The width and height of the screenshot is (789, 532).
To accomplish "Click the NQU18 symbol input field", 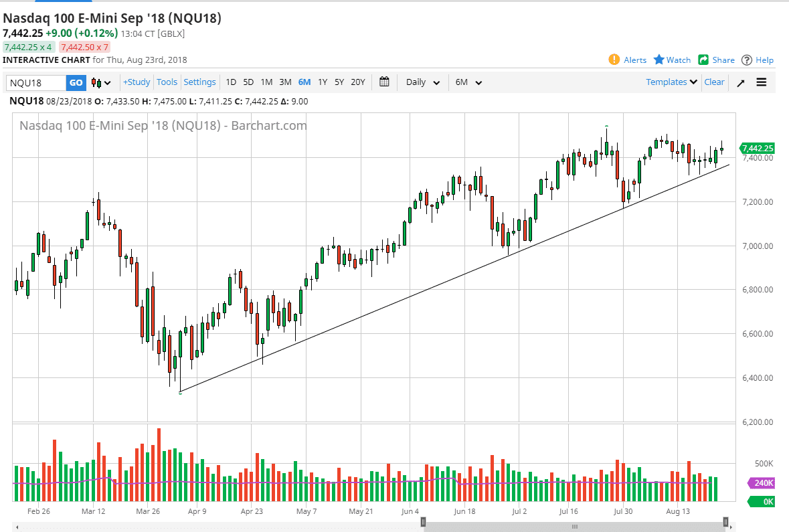I will pyautogui.click(x=36, y=83).
